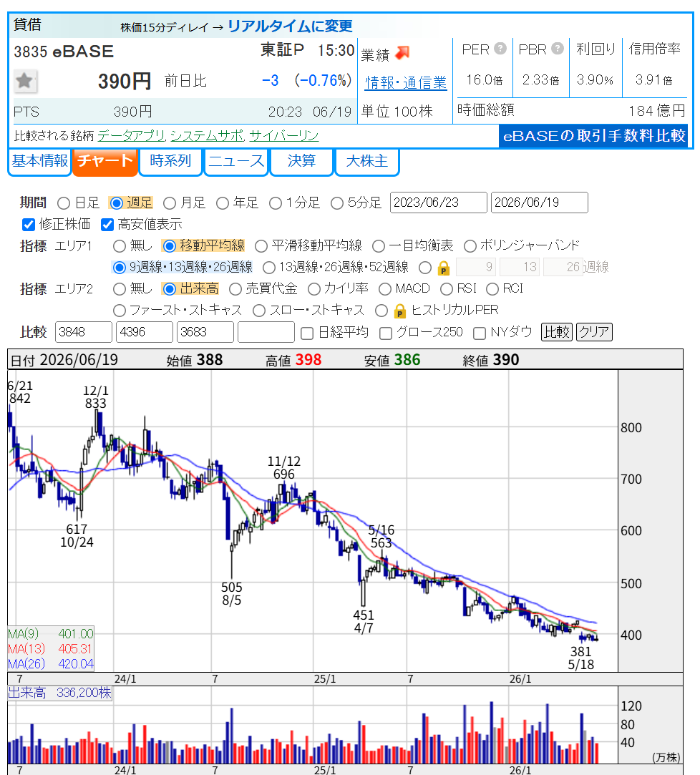Select 平滑移動平均線 indicator radio

(261, 246)
